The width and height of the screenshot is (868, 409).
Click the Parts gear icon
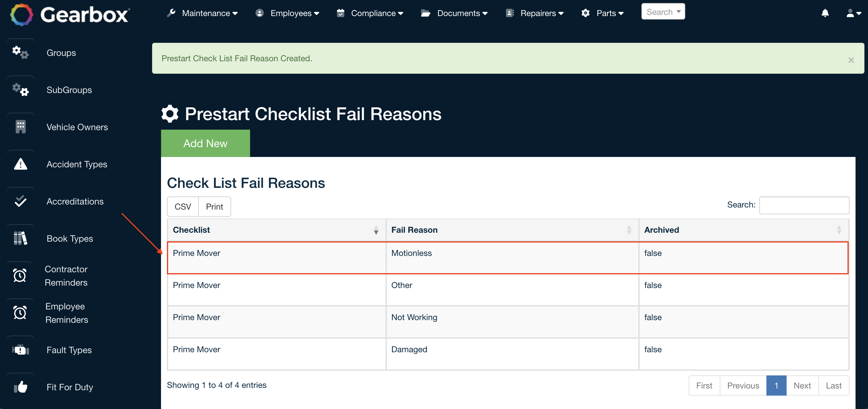point(585,13)
